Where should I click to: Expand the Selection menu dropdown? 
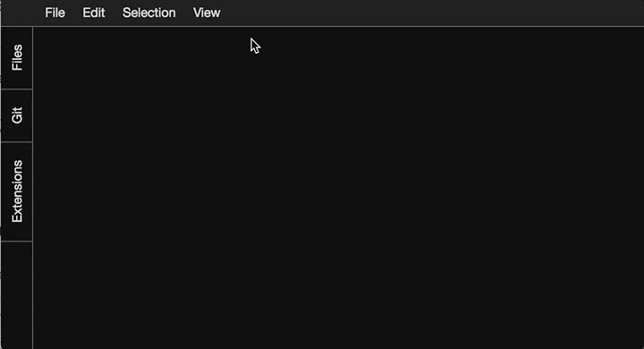click(149, 13)
